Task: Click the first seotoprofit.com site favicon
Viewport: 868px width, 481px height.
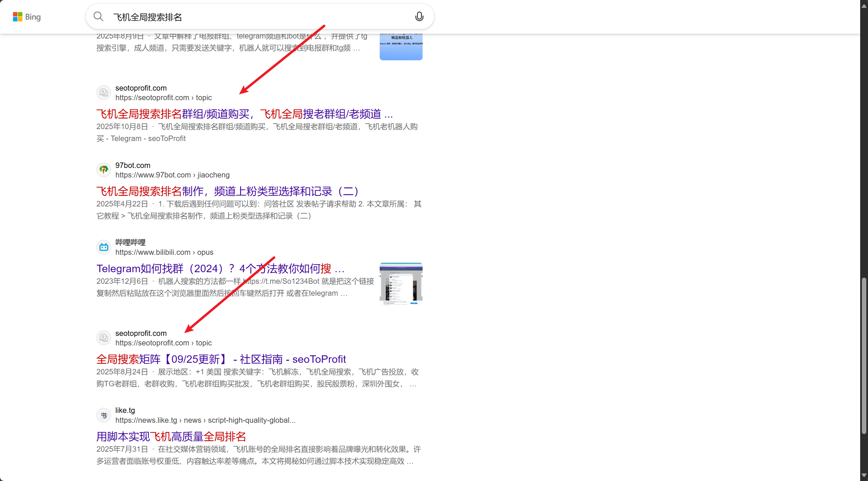Action: point(104,92)
